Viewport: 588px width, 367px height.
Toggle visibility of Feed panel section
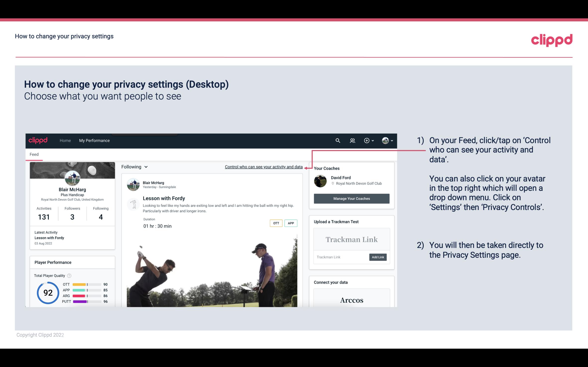pos(34,154)
